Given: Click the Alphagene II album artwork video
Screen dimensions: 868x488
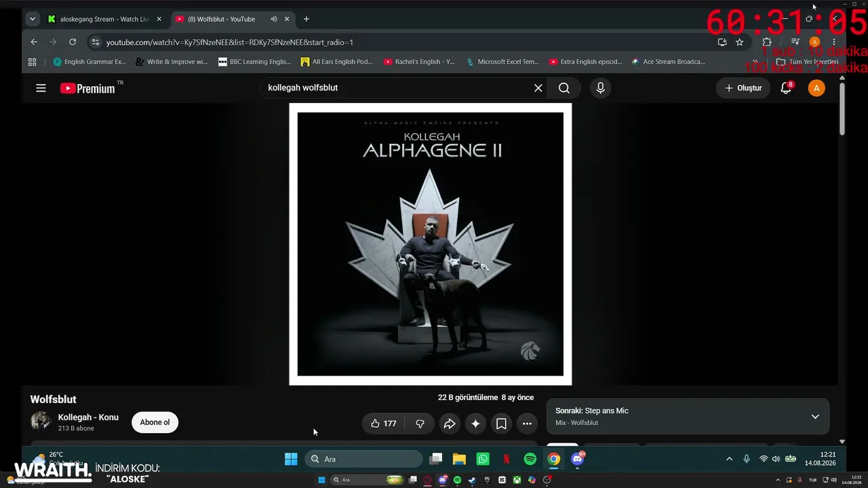Looking at the screenshot, I should [431, 244].
